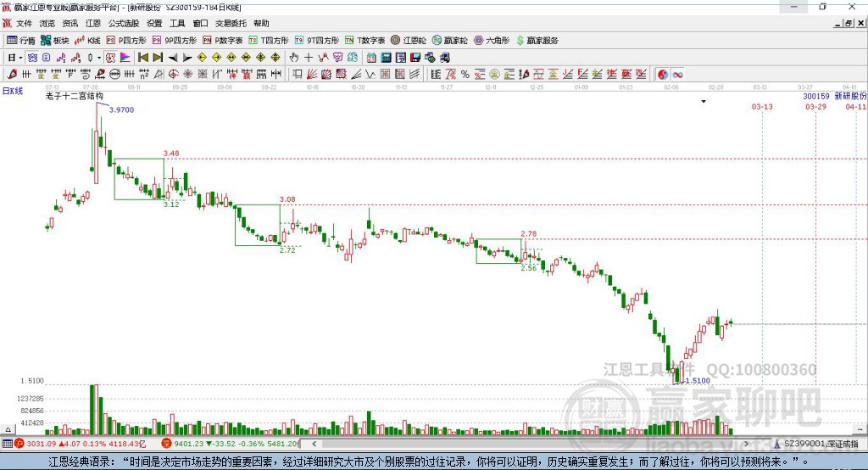Open 赢家服务 with the dollar icon
Image resolution: width=868 pixels, height=470 pixels.
(537, 41)
